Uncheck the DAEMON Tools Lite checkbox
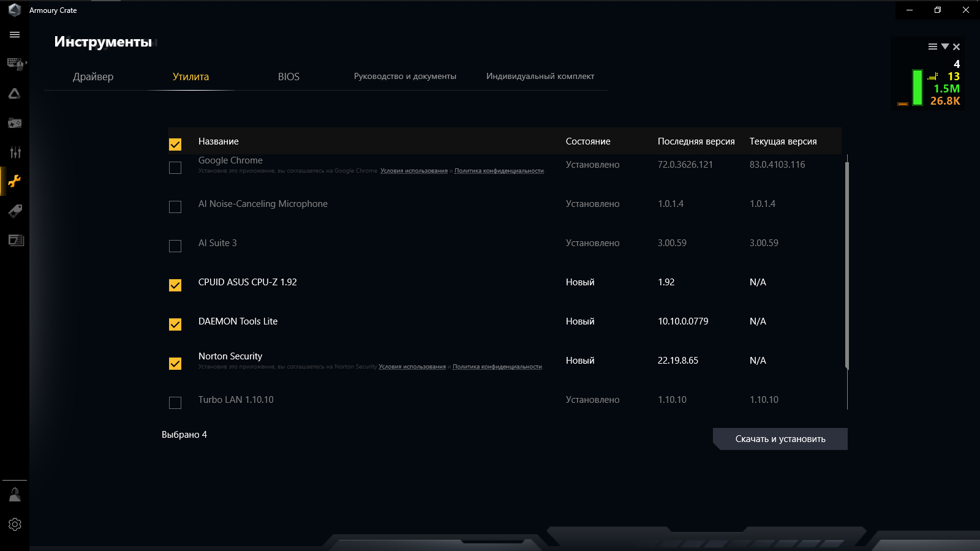The height and width of the screenshot is (551, 980). click(175, 324)
